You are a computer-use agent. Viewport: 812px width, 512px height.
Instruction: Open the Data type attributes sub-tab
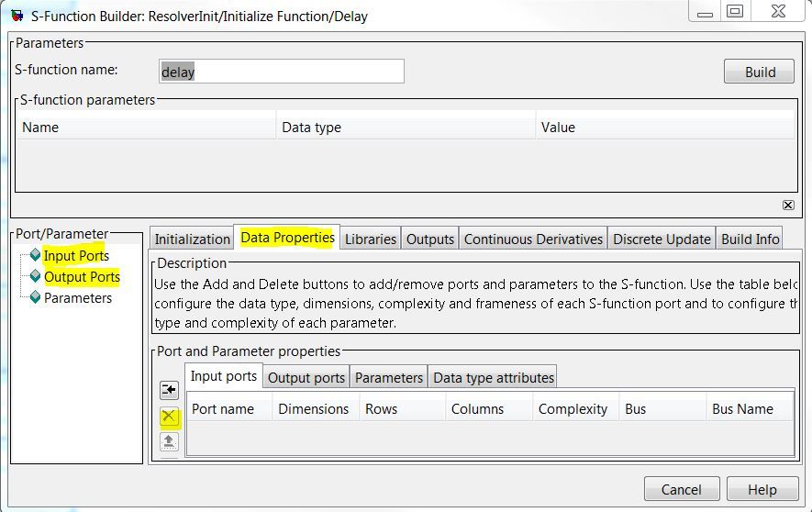[x=494, y=377]
